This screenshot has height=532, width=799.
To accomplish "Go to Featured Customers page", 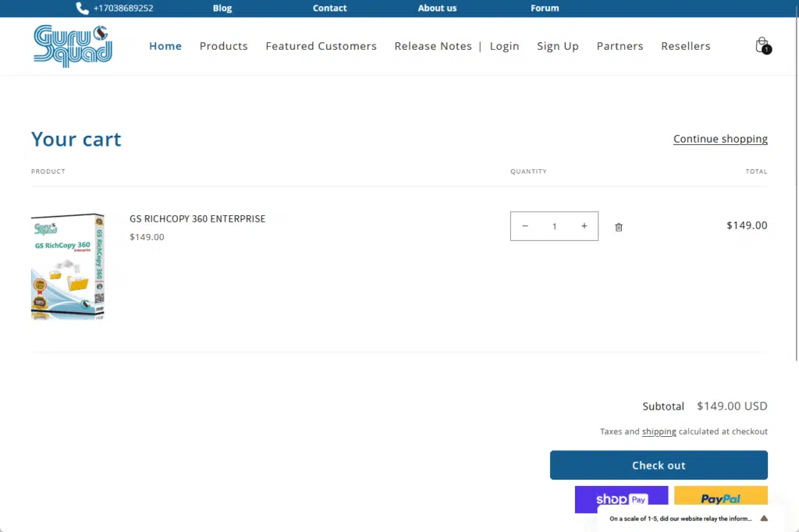I will 321,46.
